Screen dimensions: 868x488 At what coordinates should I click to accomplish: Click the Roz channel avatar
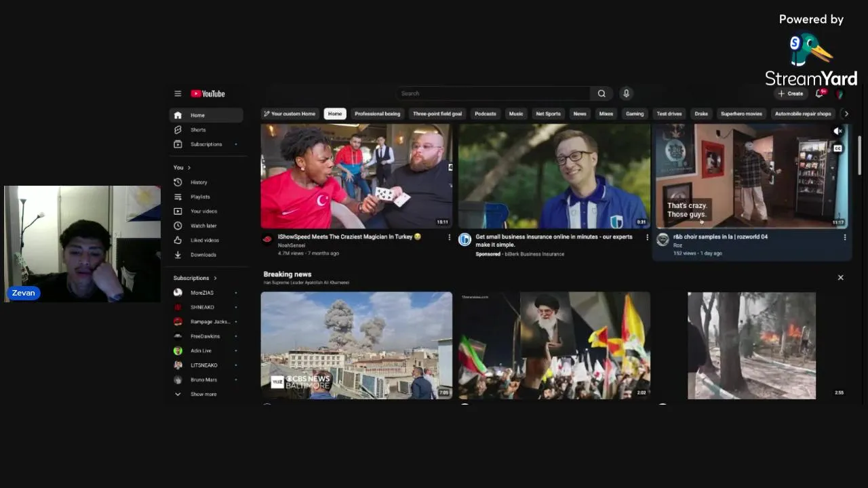pos(663,239)
